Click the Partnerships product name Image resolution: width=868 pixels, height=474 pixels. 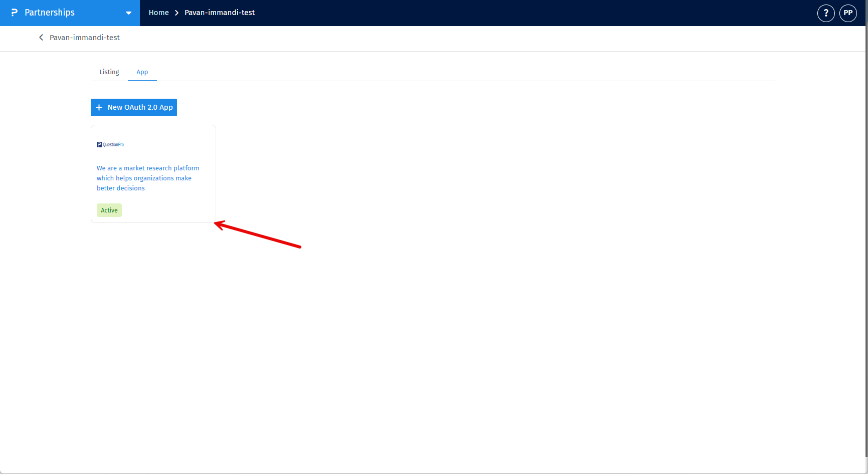click(x=50, y=13)
